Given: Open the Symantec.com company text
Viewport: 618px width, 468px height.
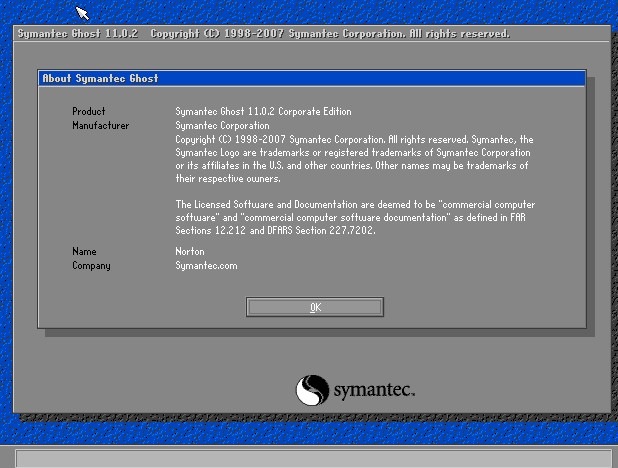Looking at the screenshot, I should [206, 265].
